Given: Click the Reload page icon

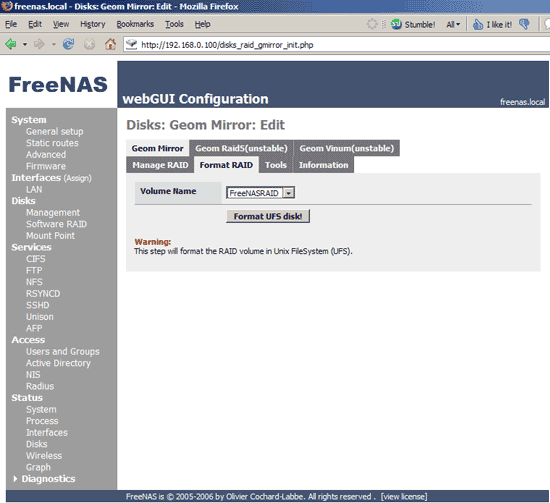Looking at the screenshot, I should (68, 44).
